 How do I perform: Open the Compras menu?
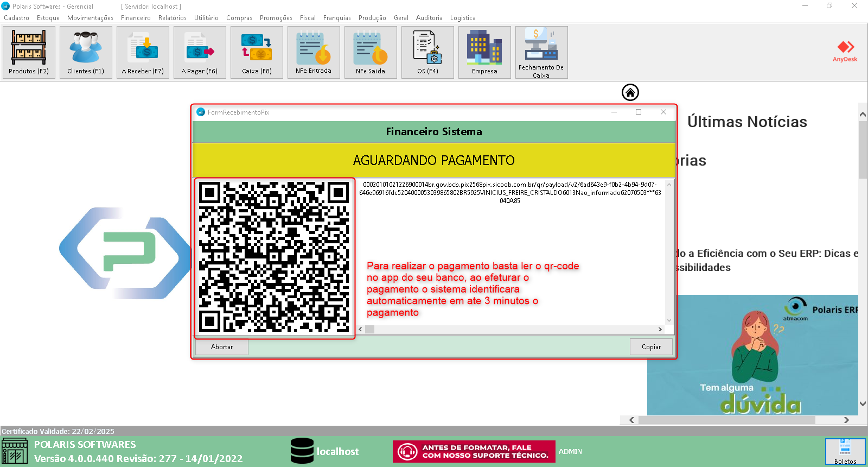click(x=239, y=18)
